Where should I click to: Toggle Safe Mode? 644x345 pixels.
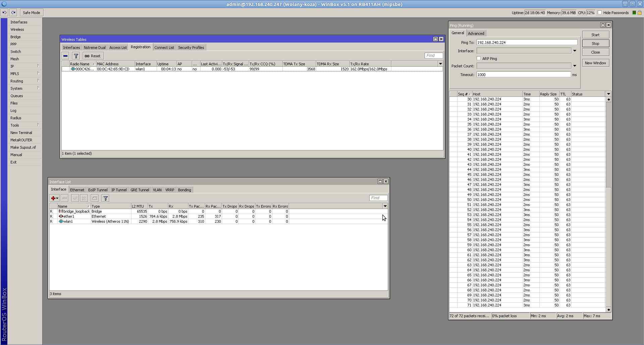(32, 13)
